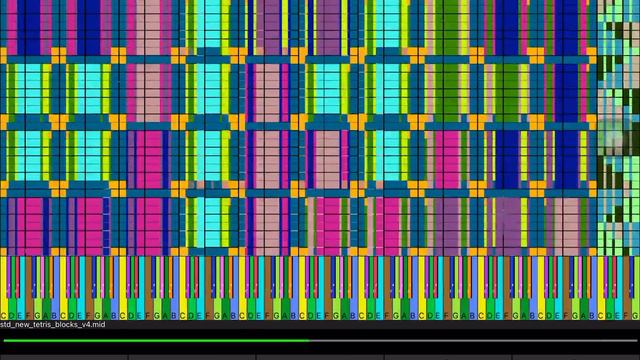
Task: Tap the last G key at keyboard's end
Action: coord(636,288)
